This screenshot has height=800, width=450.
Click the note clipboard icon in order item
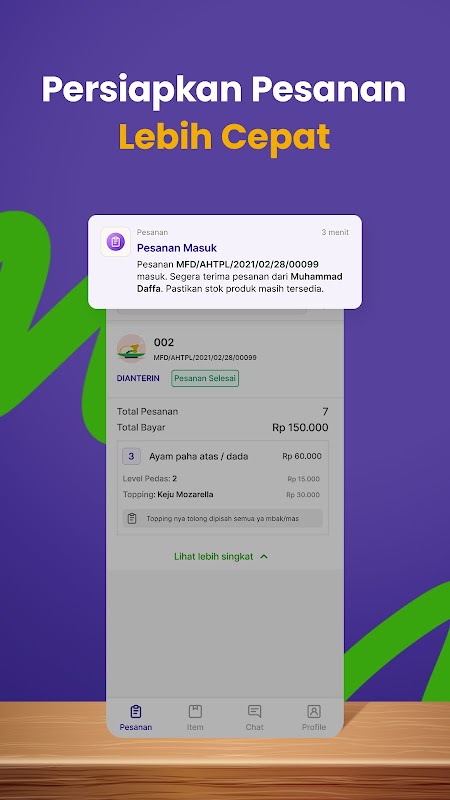pos(132,518)
